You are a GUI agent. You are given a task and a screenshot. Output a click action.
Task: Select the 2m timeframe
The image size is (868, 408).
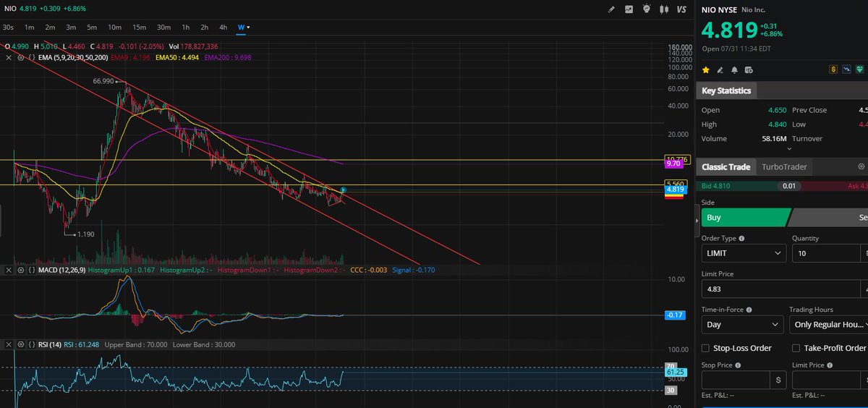pos(50,27)
